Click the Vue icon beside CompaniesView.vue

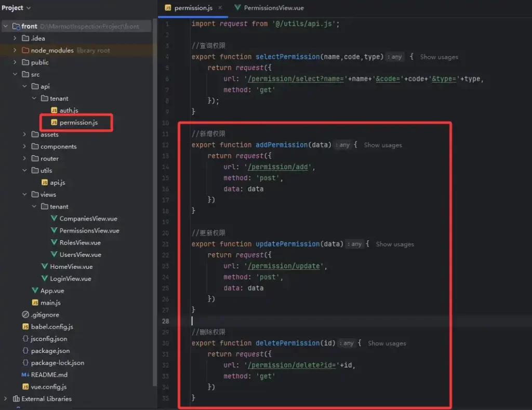pos(54,218)
